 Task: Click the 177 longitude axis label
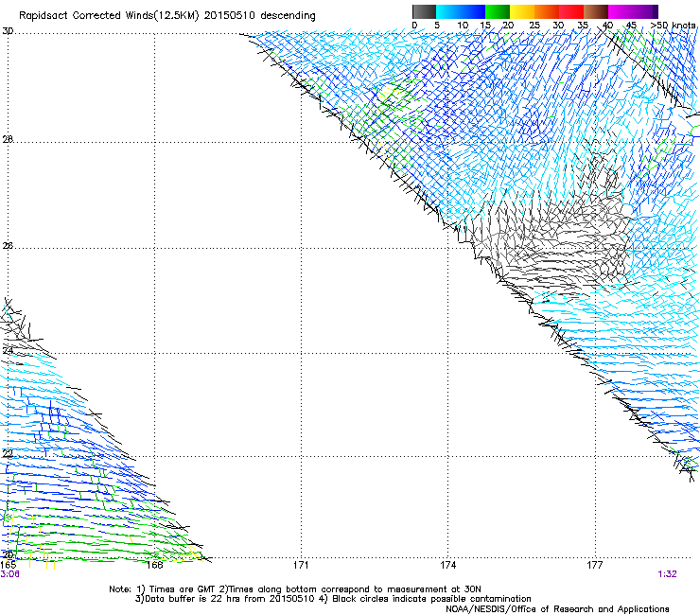click(594, 566)
